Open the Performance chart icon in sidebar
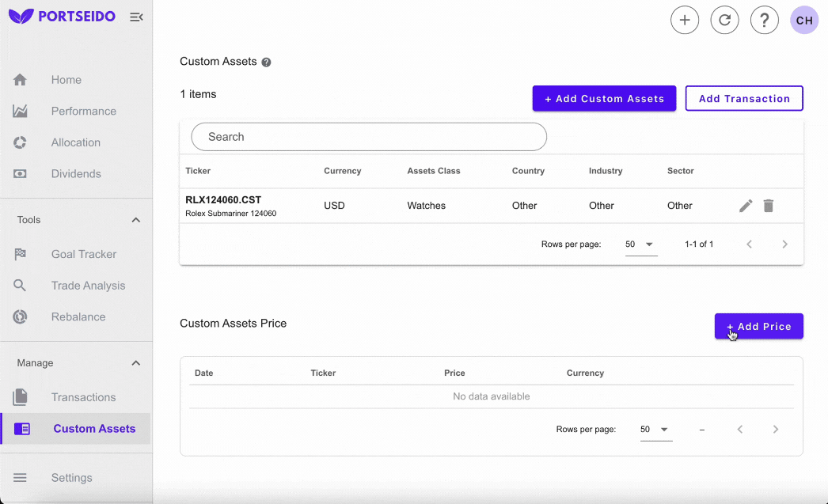828x504 pixels. click(x=20, y=111)
